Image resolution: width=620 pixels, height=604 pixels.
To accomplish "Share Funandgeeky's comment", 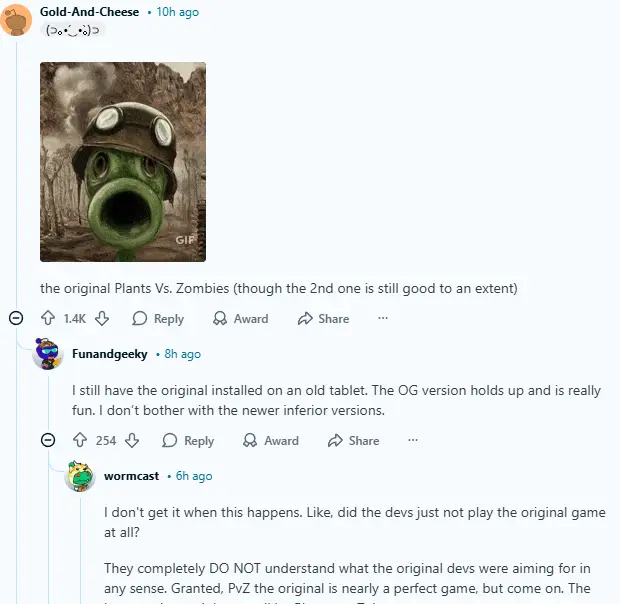I will pos(353,440).
